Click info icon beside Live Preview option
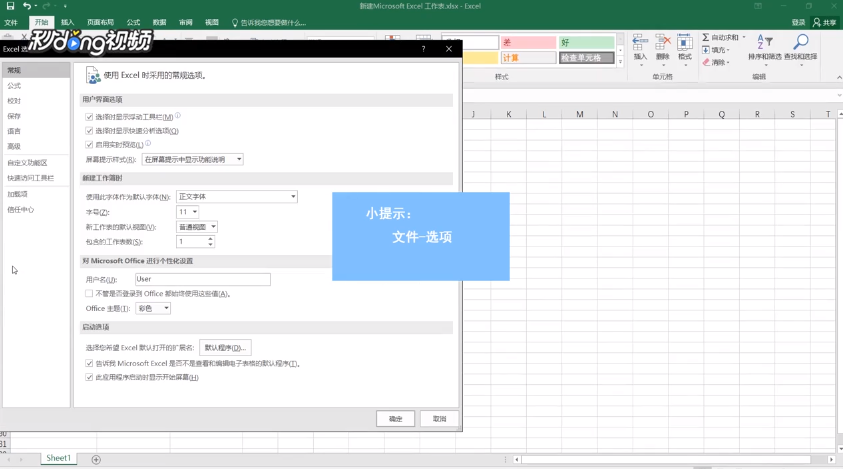 (148, 143)
